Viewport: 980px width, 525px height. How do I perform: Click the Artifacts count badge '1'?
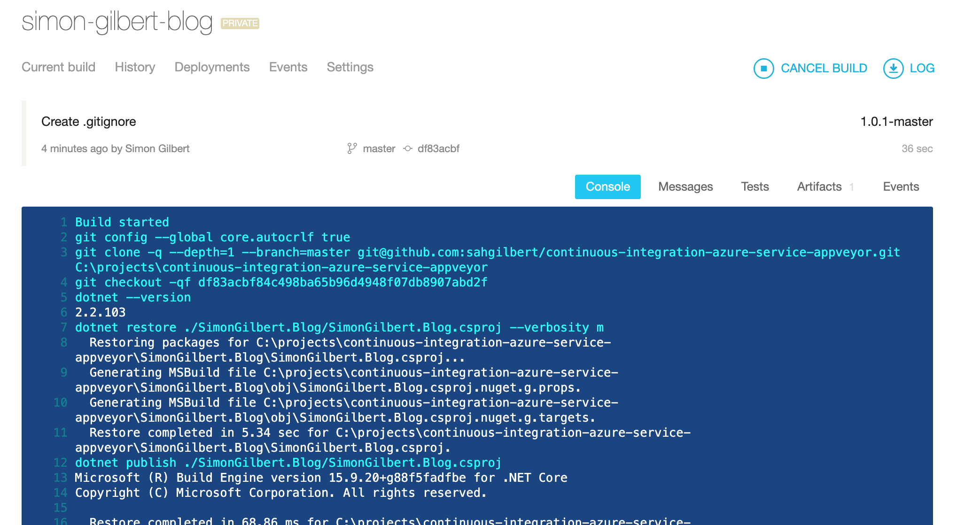(851, 187)
